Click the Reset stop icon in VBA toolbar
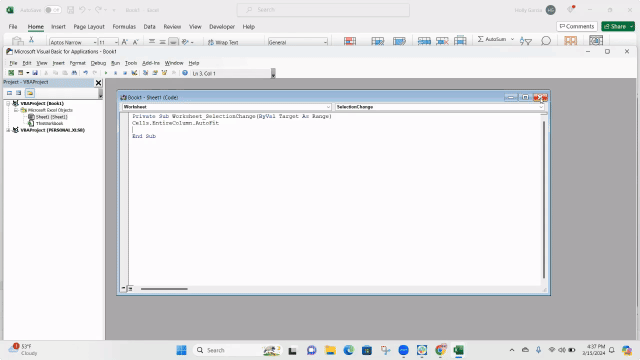This screenshot has width=640, height=360. click(125, 73)
